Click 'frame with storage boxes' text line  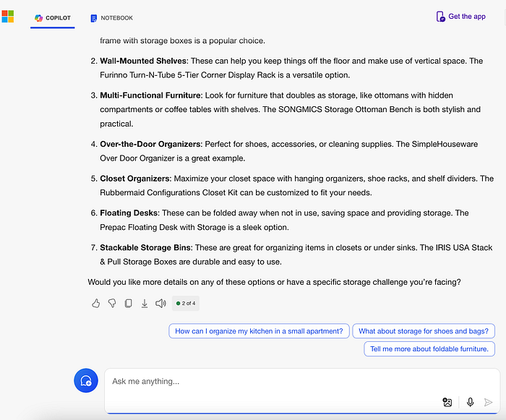tap(182, 40)
